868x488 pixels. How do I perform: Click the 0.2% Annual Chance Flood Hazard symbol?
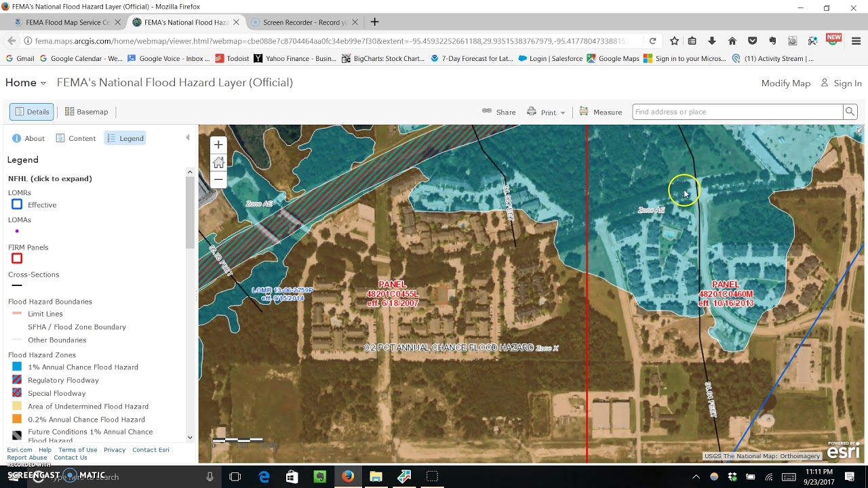coord(17,419)
